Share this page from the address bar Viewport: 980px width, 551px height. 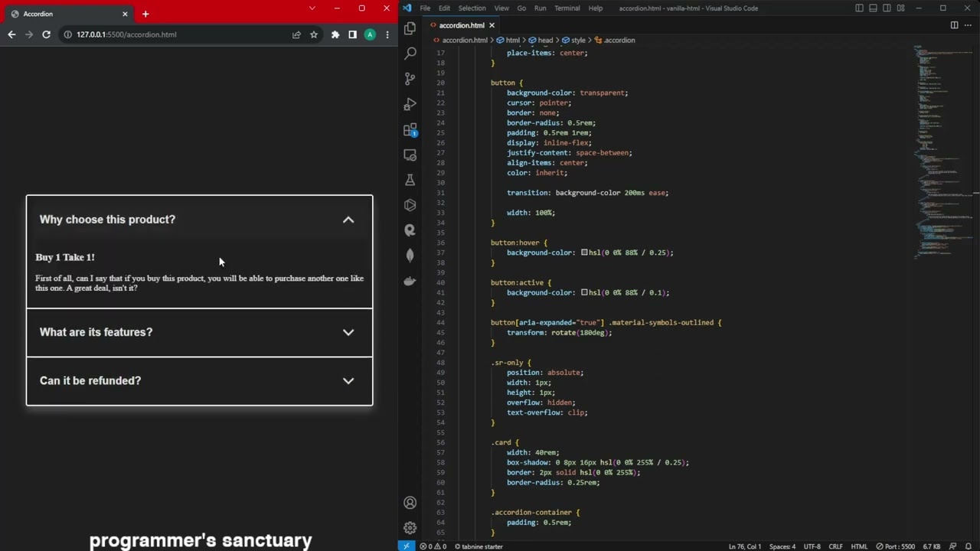[296, 34]
